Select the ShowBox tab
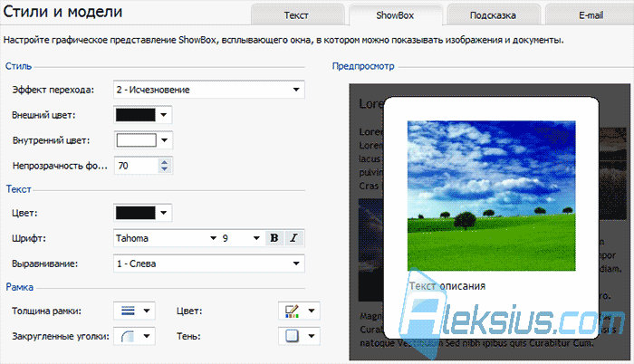 [x=395, y=15]
